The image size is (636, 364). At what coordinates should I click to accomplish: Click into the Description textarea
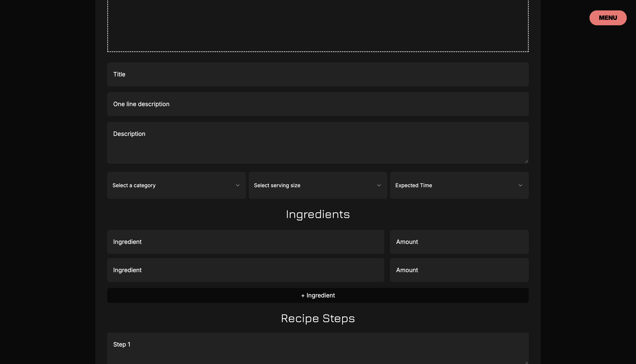coord(317,143)
